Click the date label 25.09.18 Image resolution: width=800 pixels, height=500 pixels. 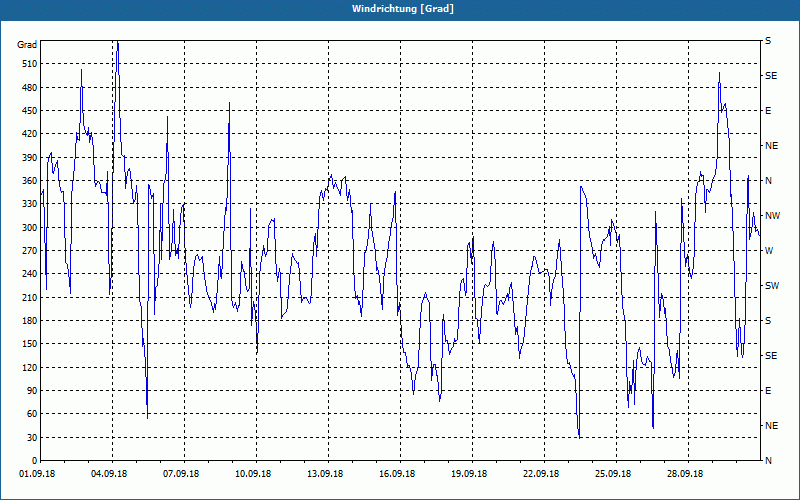point(613,474)
